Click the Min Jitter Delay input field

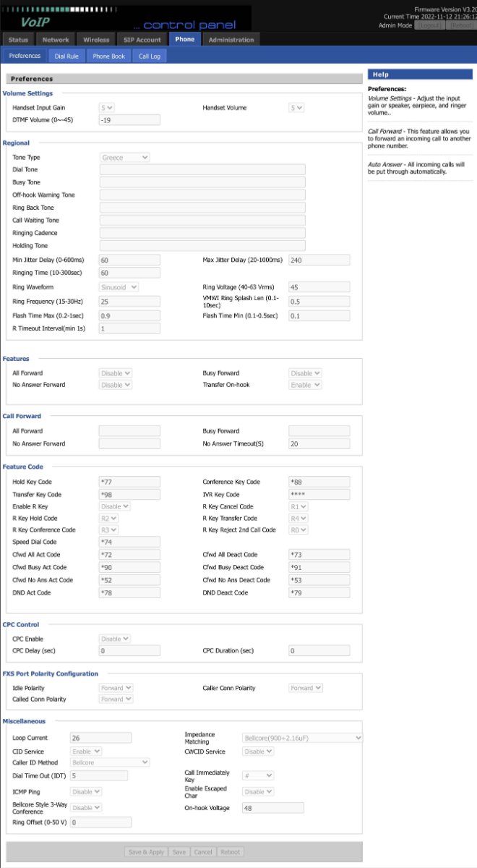click(129, 260)
